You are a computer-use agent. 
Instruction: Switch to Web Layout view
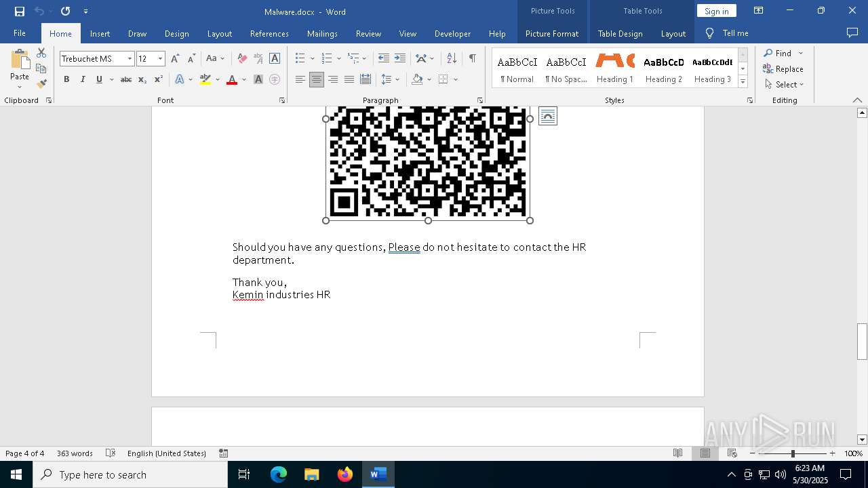732,453
